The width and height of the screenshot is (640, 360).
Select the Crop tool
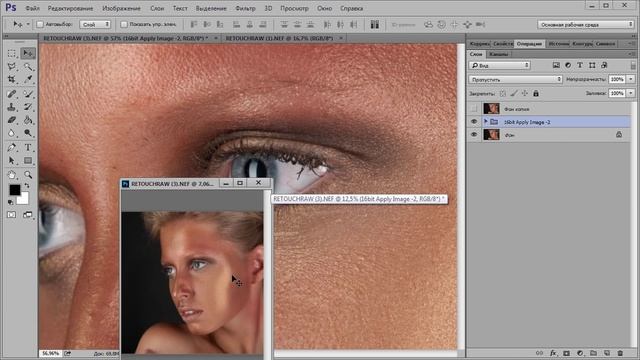[x=11, y=79]
